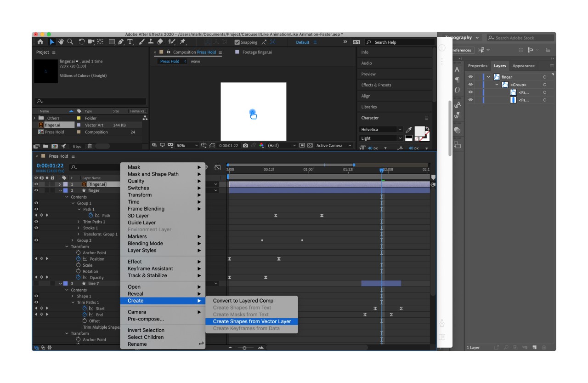588x383 pixels.
Task: Collapse the line 7 layer
Action: [x=60, y=284]
